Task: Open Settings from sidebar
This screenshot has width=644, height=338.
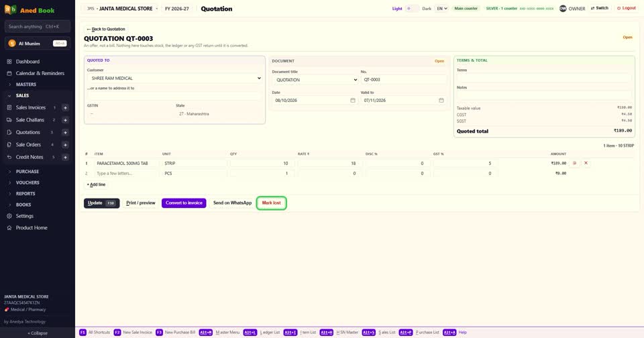Action: (25, 216)
